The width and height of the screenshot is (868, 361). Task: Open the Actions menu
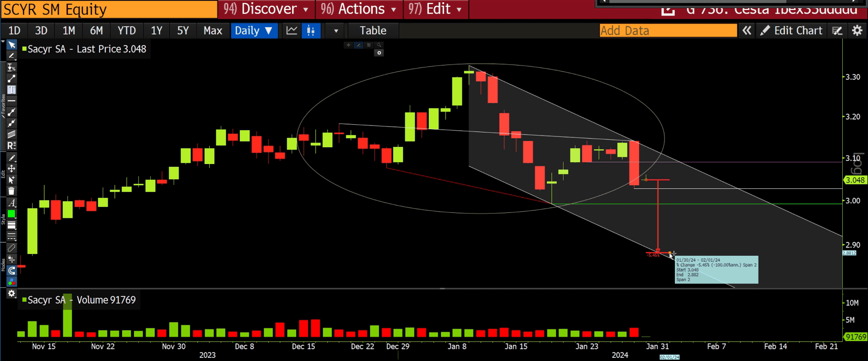point(358,9)
